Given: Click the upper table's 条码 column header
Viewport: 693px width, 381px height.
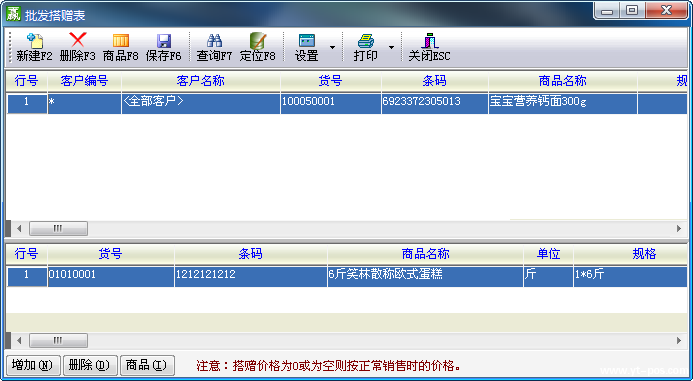Looking at the screenshot, I should click(x=435, y=81).
